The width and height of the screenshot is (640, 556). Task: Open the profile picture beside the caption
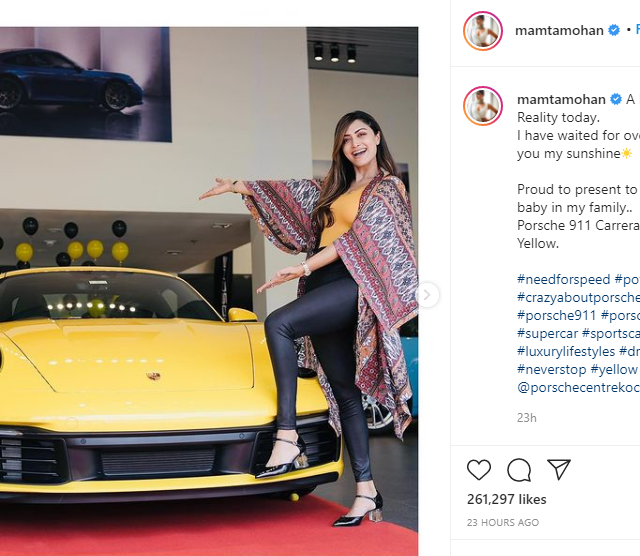click(483, 106)
